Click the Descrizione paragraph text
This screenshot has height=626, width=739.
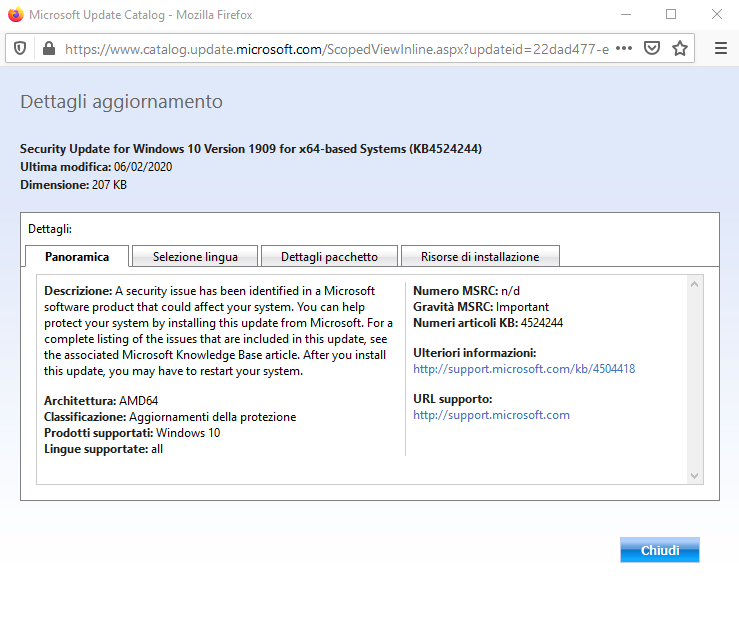(x=219, y=331)
